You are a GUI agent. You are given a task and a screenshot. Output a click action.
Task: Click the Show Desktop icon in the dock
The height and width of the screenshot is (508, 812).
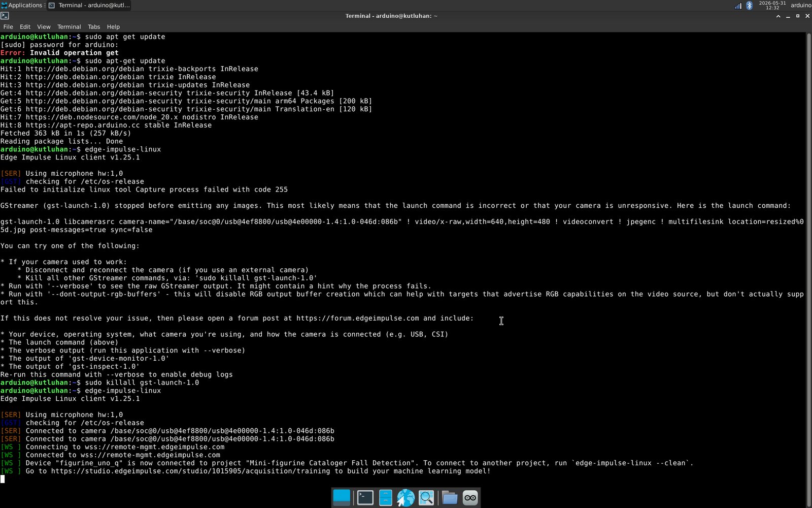(342, 498)
